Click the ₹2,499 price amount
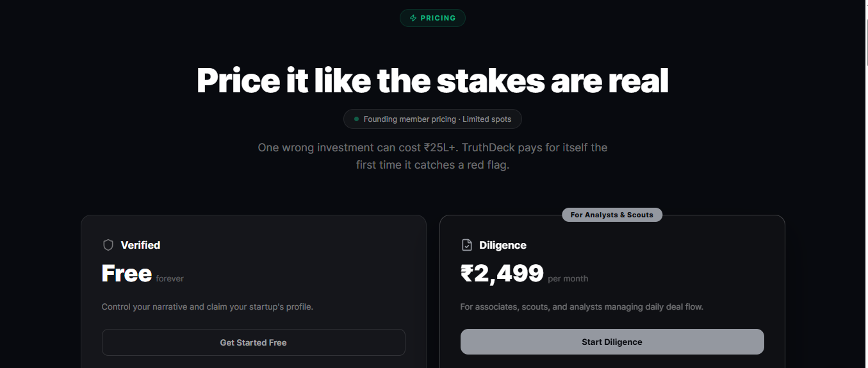The width and height of the screenshot is (868, 368). tap(502, 274)
